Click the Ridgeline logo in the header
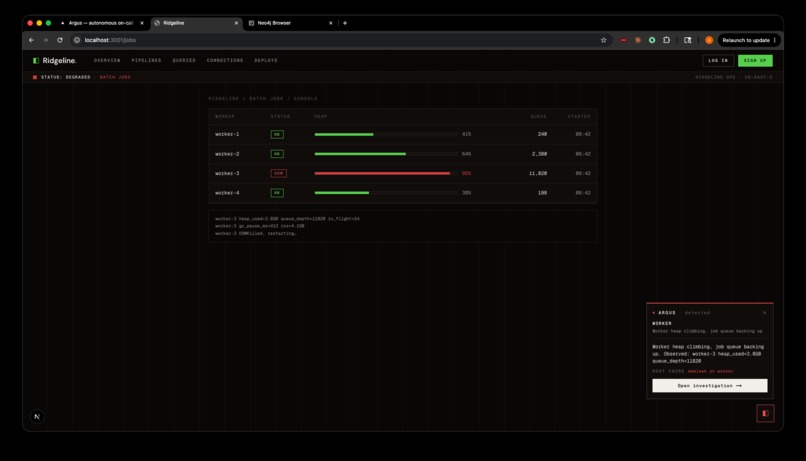The image size is (806, 461). pyautogui.click(x=54, y=61)
